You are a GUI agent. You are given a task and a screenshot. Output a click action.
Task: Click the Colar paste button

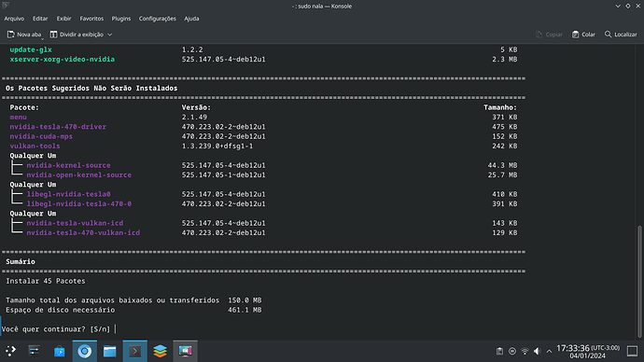pyautogui.click(x=583, y=35)
